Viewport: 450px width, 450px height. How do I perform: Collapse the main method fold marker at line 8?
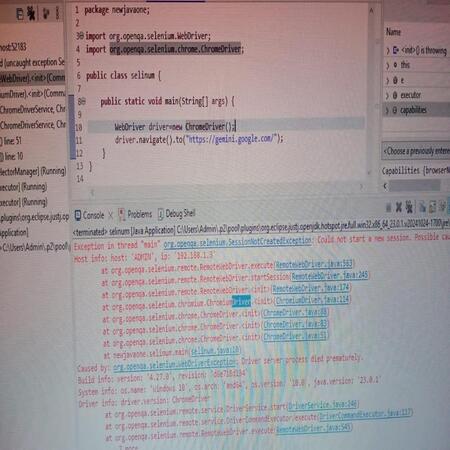(x=84, y=101)
